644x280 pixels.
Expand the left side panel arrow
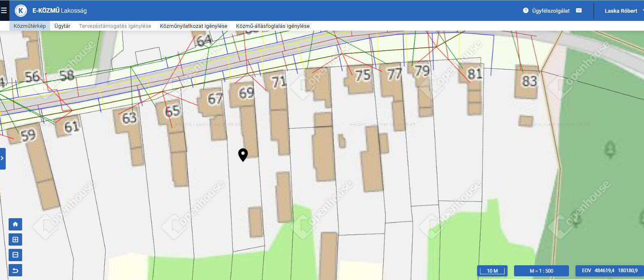pyautogui.click(x=2, y=158)
